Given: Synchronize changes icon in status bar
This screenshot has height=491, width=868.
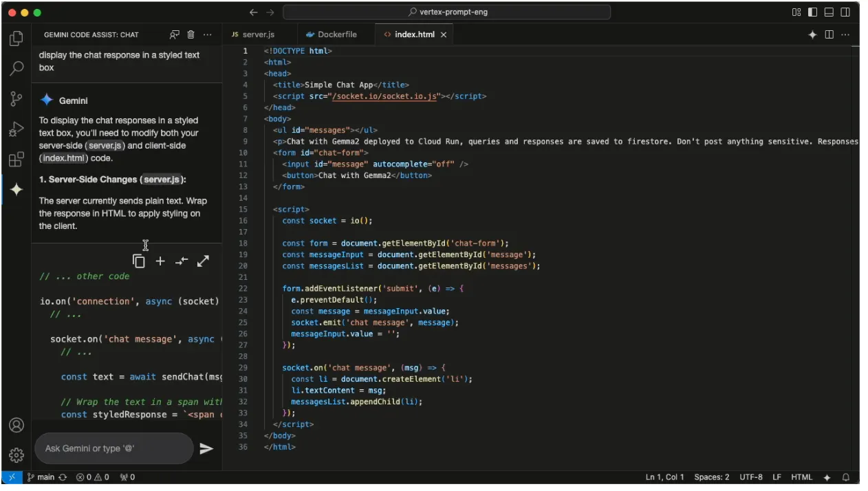Looking at the screenshot, I should [63, 477].
